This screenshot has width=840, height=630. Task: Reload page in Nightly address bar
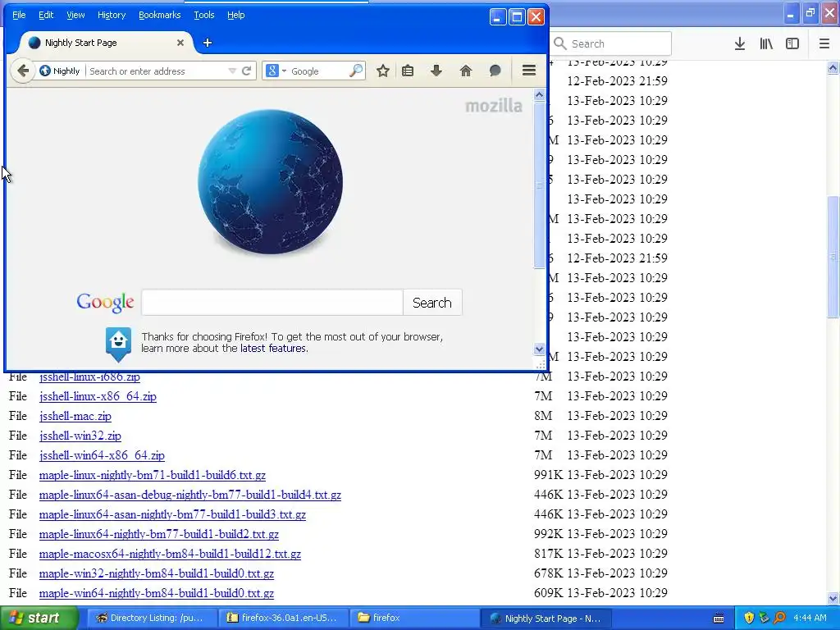246,71
